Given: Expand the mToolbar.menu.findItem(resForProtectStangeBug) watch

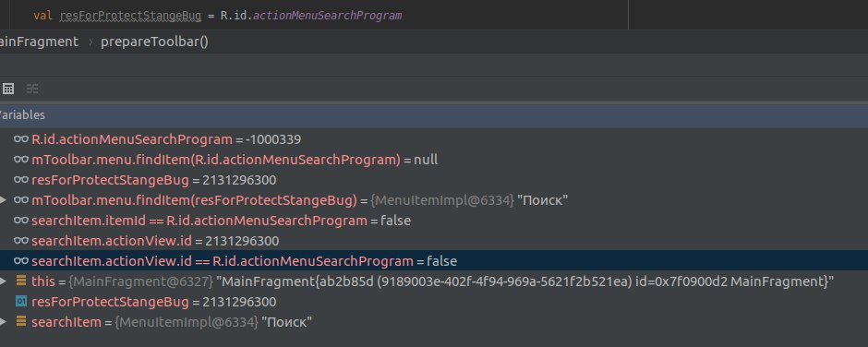Looking at the screenshot, I should 4,199.
